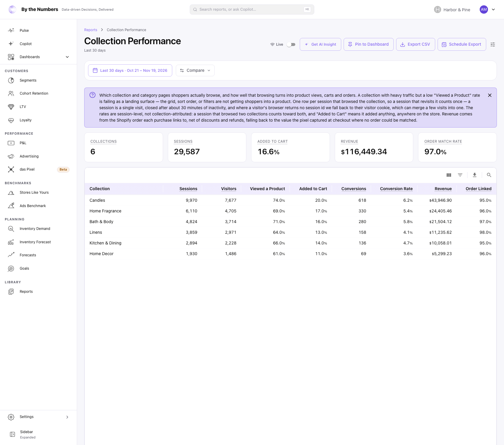Screen dimensions: 504x445
Task: Select the Loyalty heart icon
Action: coord(11,120)
